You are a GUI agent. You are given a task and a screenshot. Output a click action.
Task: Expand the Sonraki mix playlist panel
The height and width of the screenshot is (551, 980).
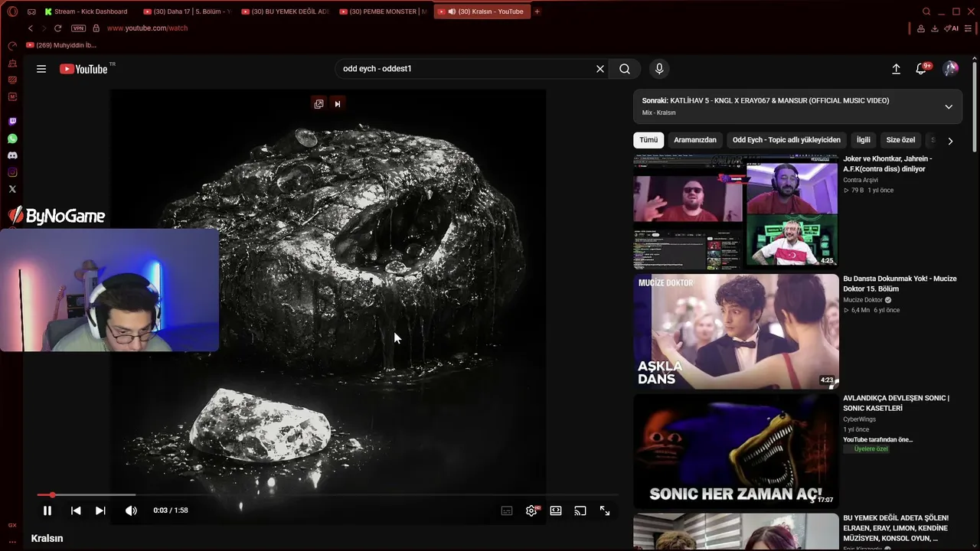949,106
